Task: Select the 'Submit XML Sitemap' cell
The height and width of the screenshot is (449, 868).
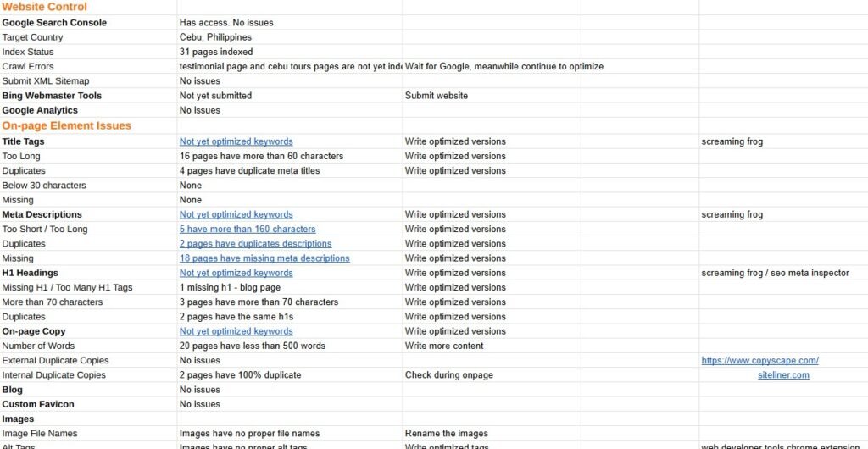Action: [88, 81]
